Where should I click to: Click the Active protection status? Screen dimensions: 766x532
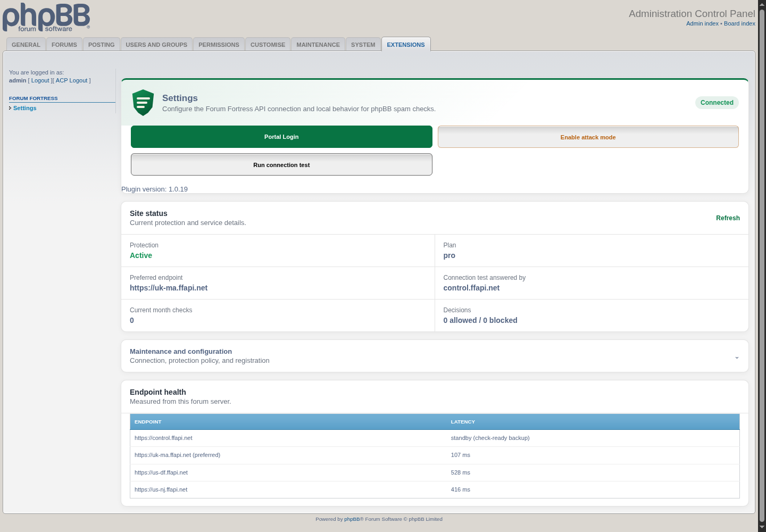(141, 255)
